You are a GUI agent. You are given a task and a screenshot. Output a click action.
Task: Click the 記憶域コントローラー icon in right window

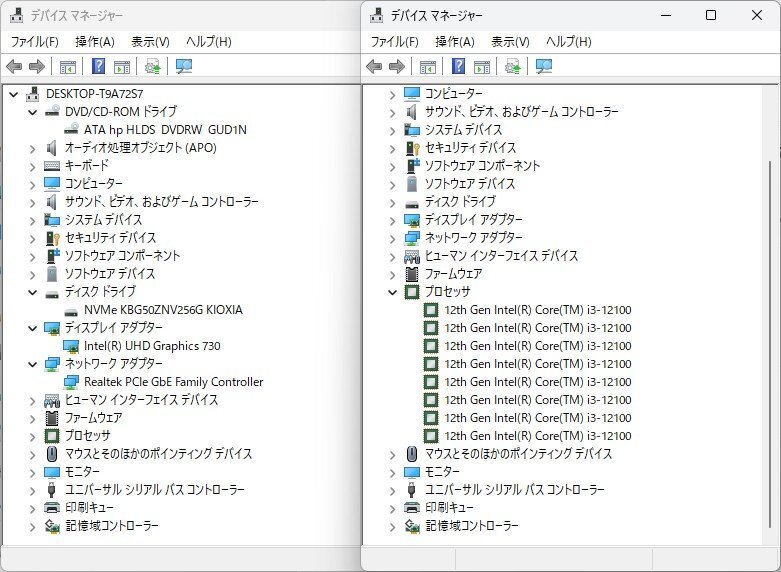[412, 526]
